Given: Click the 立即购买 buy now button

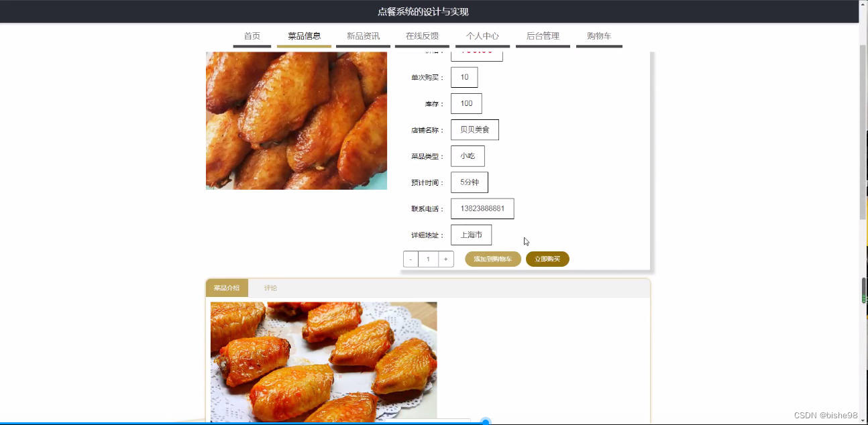Looking at the screenshot, I should (547, 258).
